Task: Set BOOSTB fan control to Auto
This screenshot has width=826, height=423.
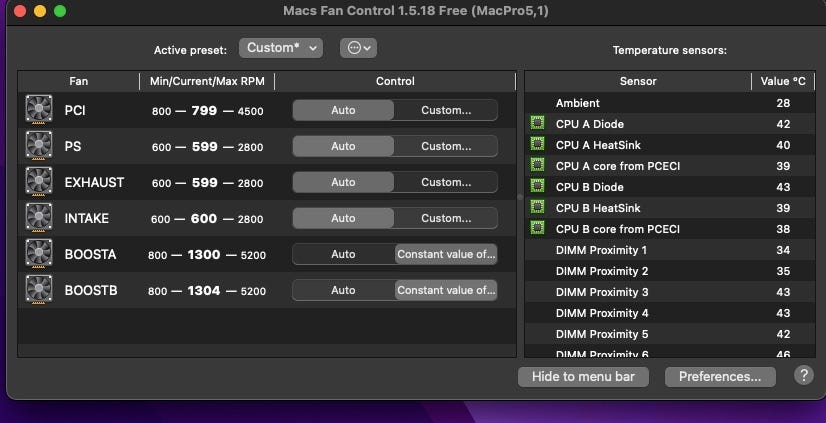Action: [x=343, y=290]
